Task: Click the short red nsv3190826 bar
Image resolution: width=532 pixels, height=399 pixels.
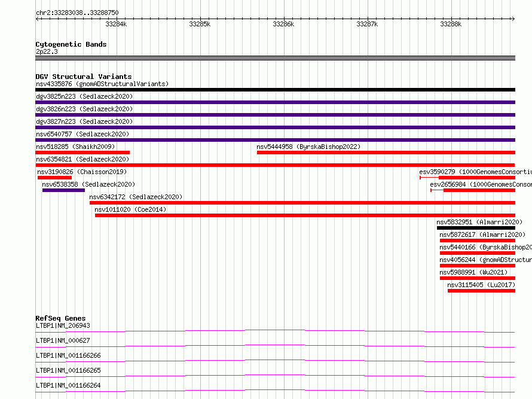Action: (54, 178)
